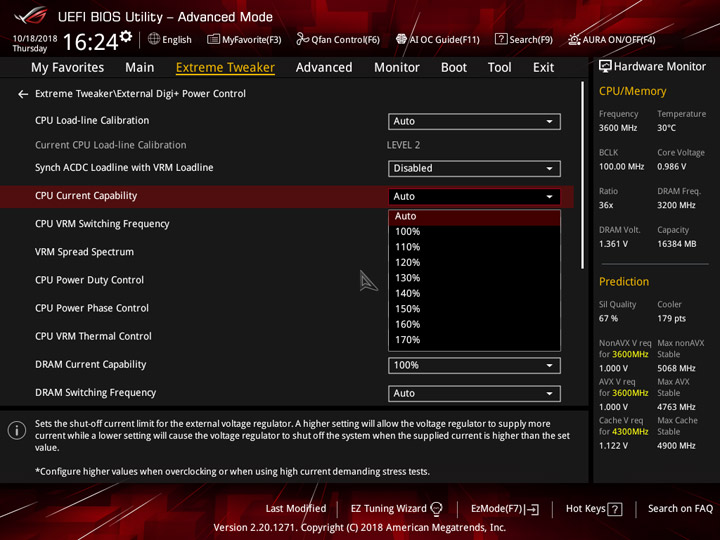Viewport: 720px width, 540px height.
Task: Launch AI OC Guide(F11) brain icon
Action: pyautogui.click(x=401, y=39)
